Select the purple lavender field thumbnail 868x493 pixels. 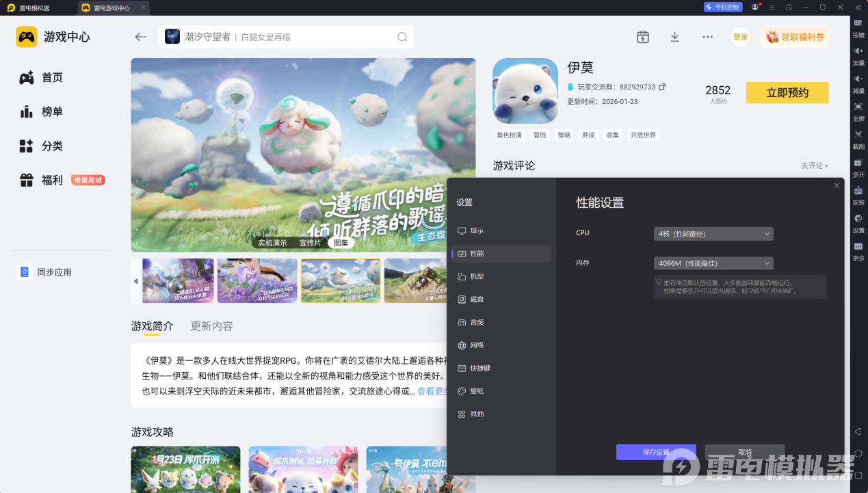click(x=257, y=280)
